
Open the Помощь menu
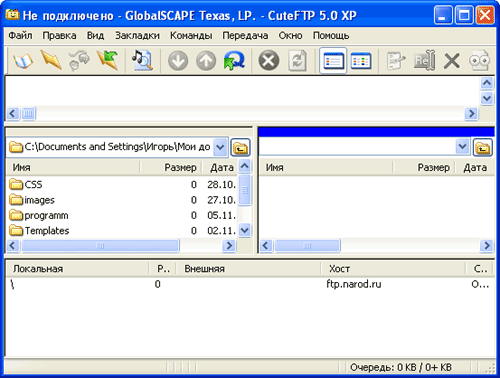tap(331, 35)
